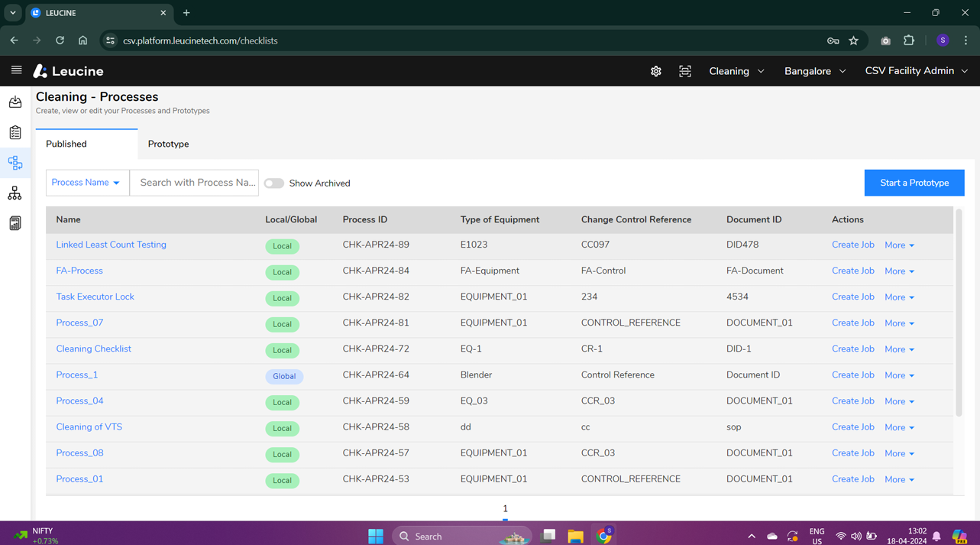Click Create Job for Process_04
This screenshot has width=980, height=545.
tap(852, 401)
